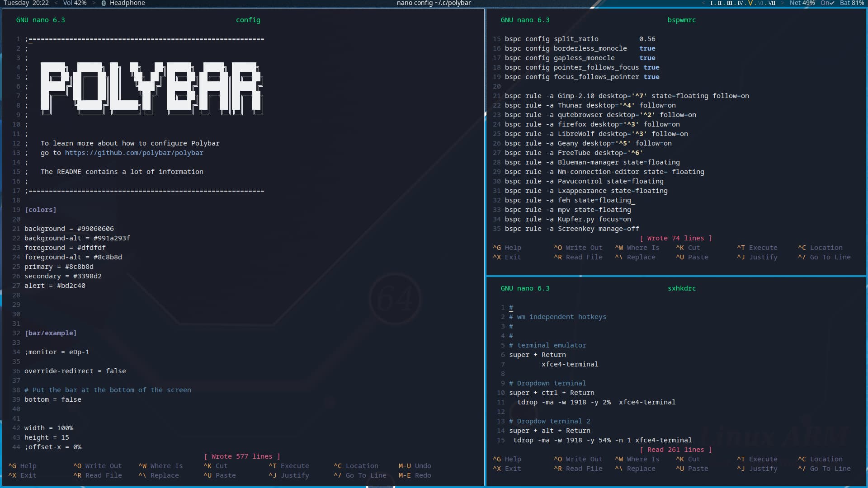Click ^X Exit in config nano window
868x488 pixels.
point(22,475)
